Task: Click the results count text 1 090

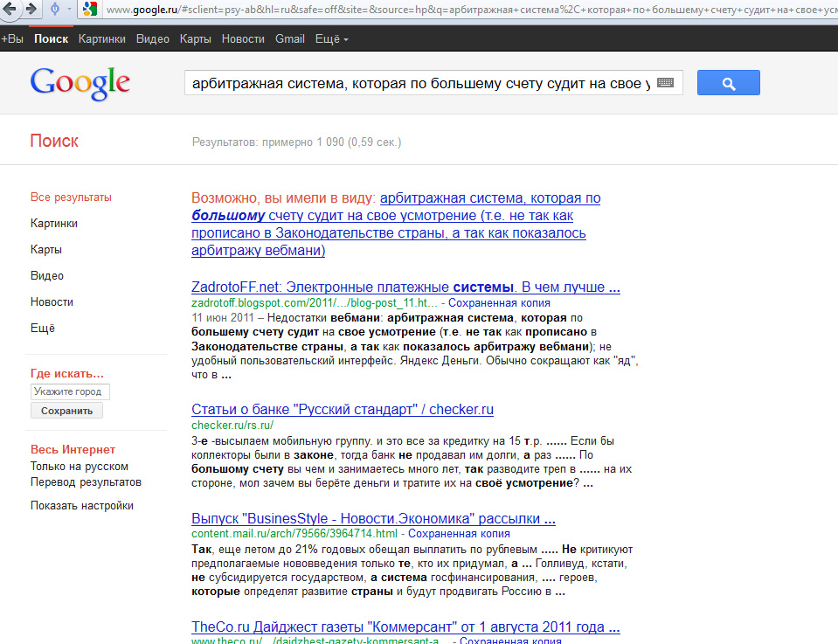Action: (x=296, y=142)
